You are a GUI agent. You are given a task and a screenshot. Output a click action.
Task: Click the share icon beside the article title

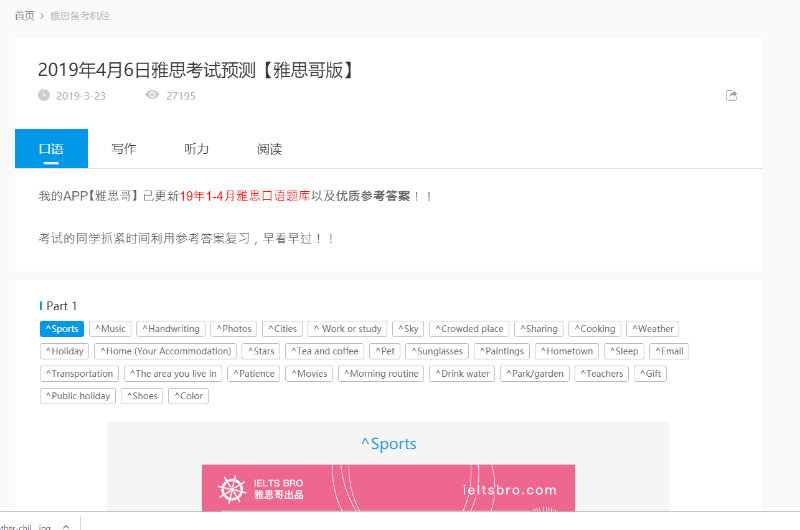731,95
